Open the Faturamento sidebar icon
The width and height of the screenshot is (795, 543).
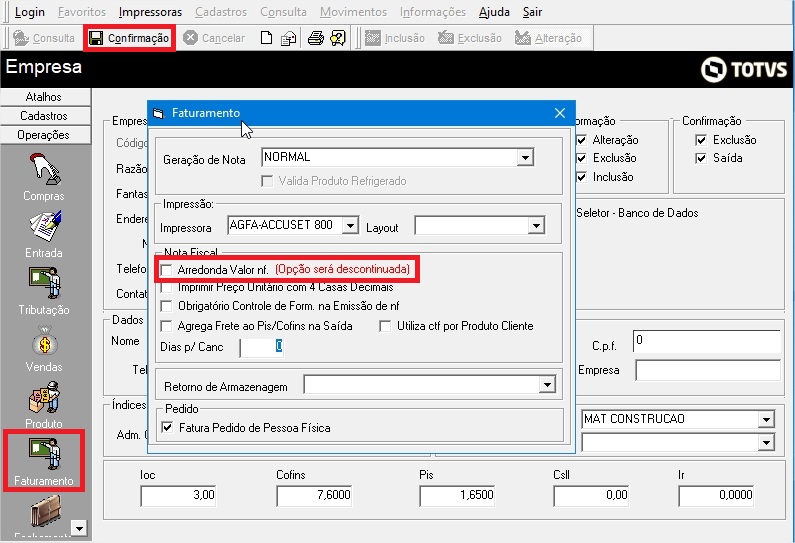(45, 455)
